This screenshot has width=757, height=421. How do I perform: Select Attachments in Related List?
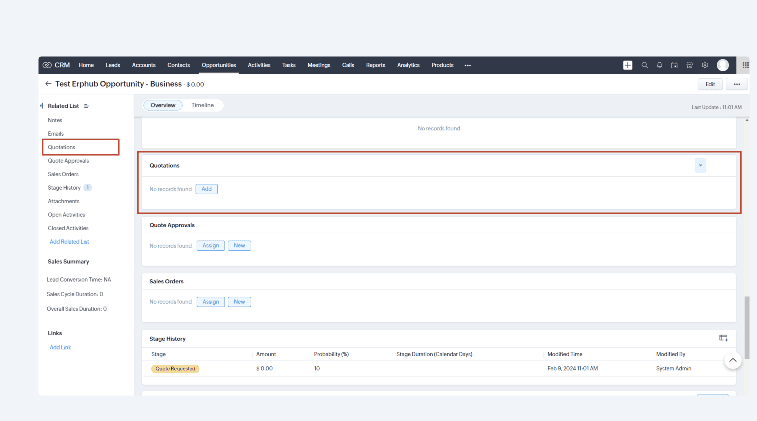pyautogui.click(x=63, y=201)
